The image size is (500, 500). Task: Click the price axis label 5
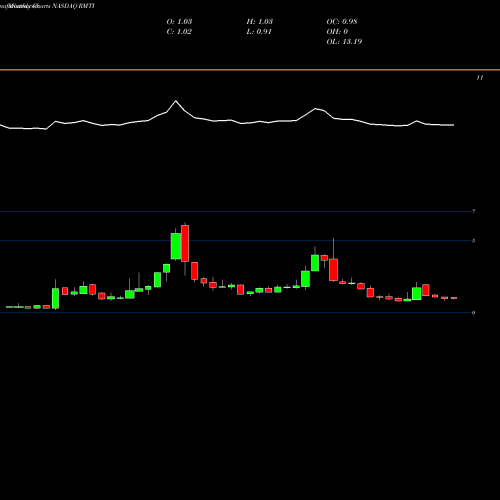point(473,241)
